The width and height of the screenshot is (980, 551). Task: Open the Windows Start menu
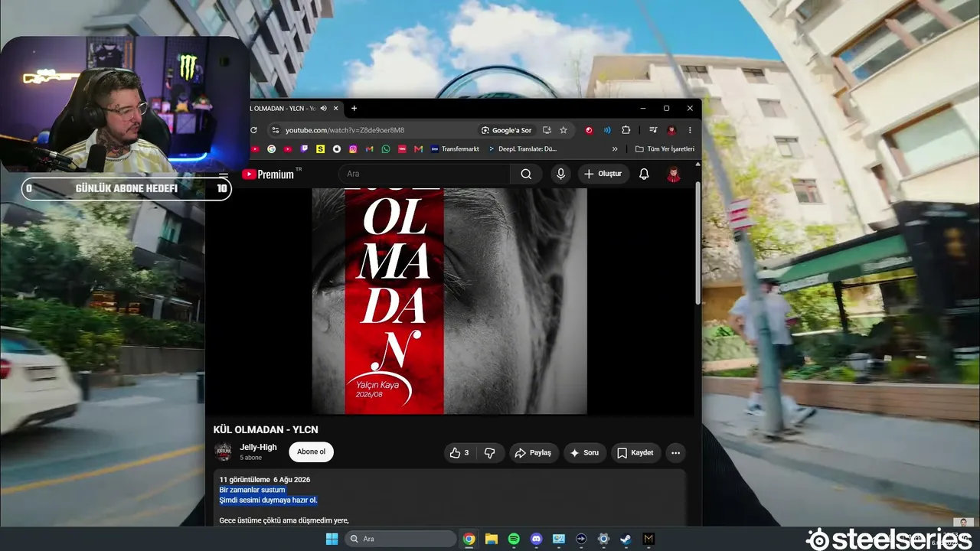pyautogui.click(x=332, y=539)
